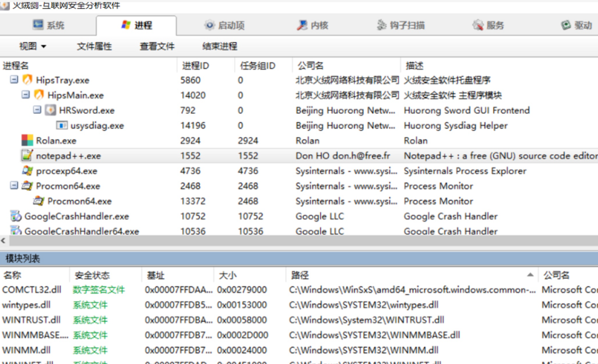Open the 视图 dropdown menu
Screen dimensions: 598x364
pyautogui.click(x=33, y=46)
